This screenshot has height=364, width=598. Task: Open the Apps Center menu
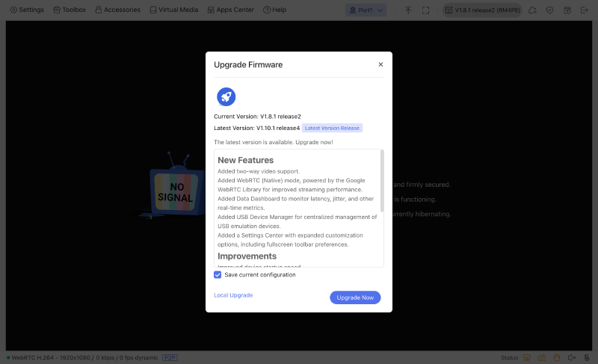pos(231,10)
